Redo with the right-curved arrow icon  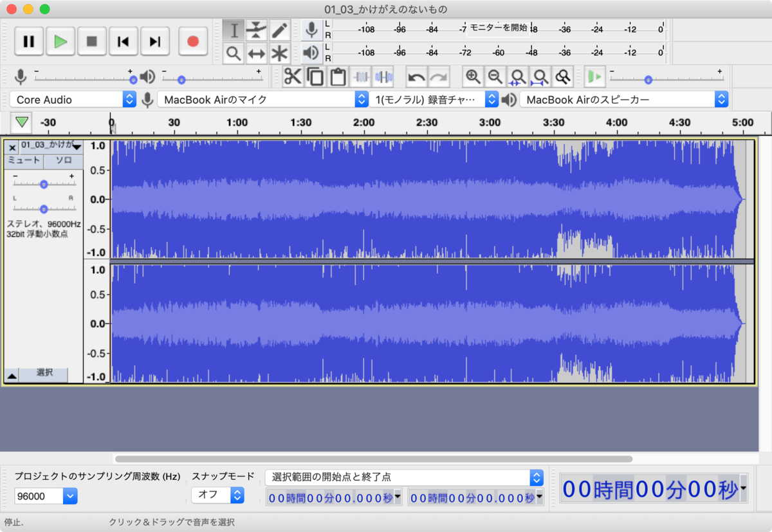pyautogui.click(x=439, y=77)
